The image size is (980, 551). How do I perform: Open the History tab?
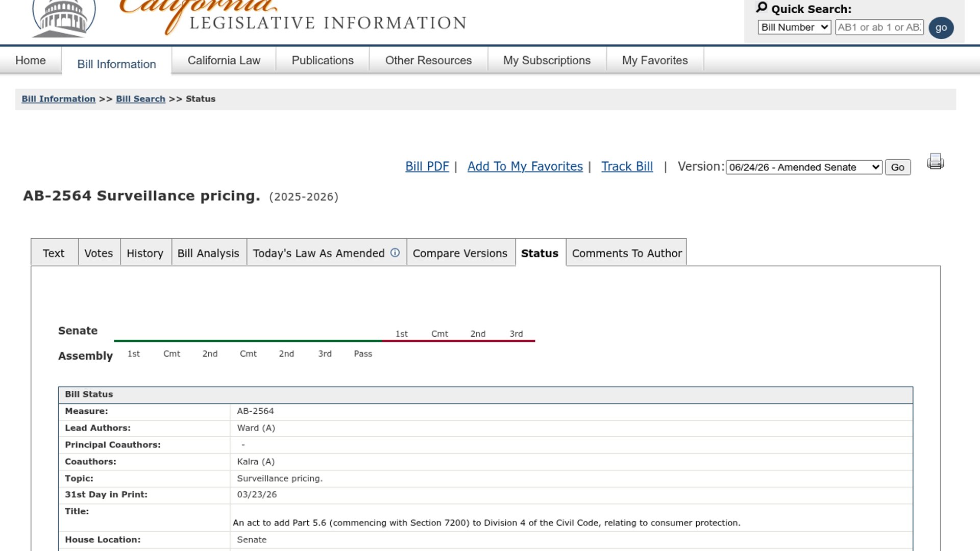[145, 253]
